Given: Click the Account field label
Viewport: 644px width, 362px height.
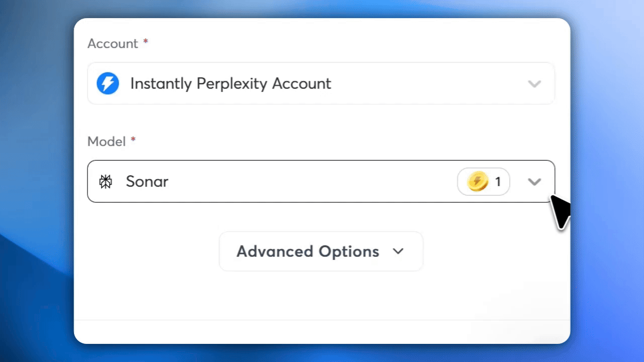Looking at the screenshot, I should (x=113, y=44).
